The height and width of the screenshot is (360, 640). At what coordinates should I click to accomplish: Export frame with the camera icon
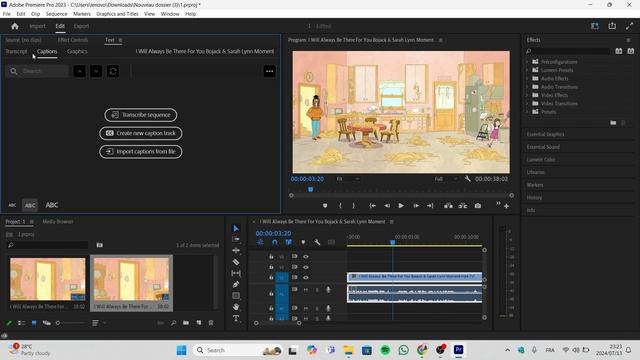(478, 206)
